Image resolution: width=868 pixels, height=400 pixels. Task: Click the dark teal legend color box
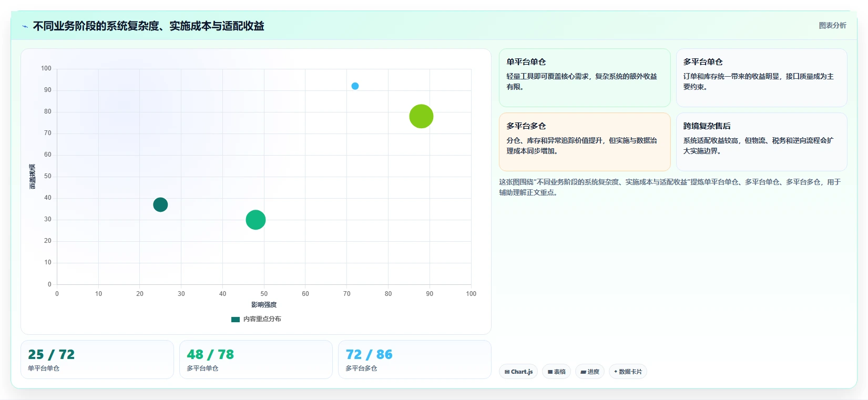click(236, 319)
